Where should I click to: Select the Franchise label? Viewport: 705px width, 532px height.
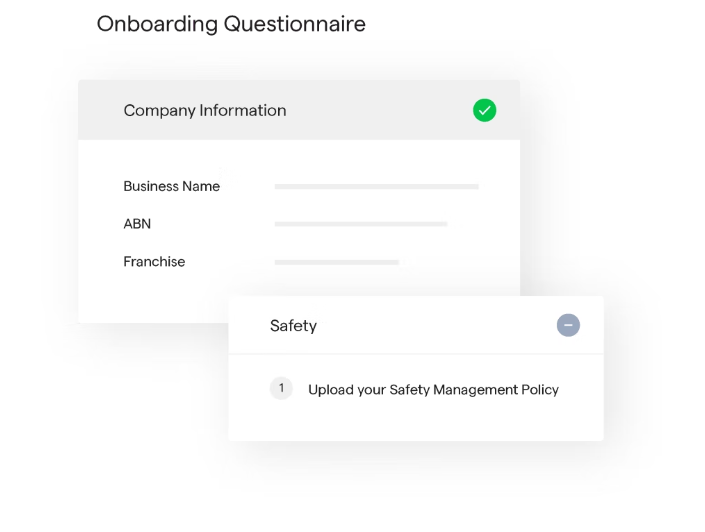(x=154, y=262)
